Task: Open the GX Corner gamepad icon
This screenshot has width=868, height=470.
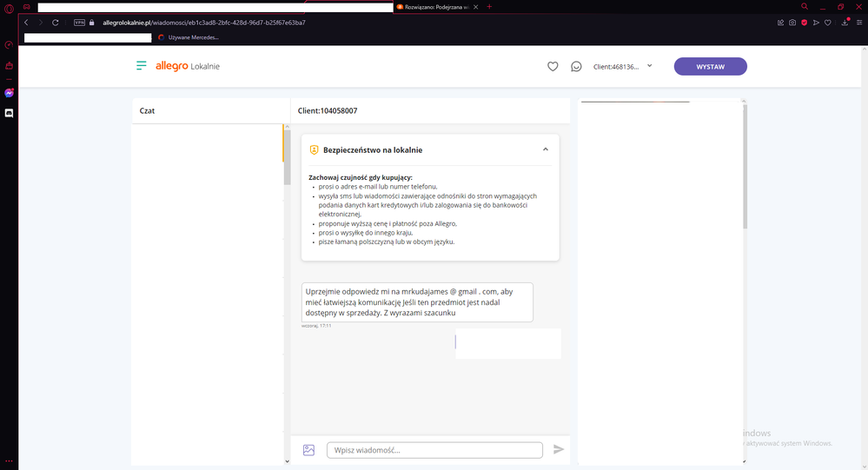Action: pos(27,7)
